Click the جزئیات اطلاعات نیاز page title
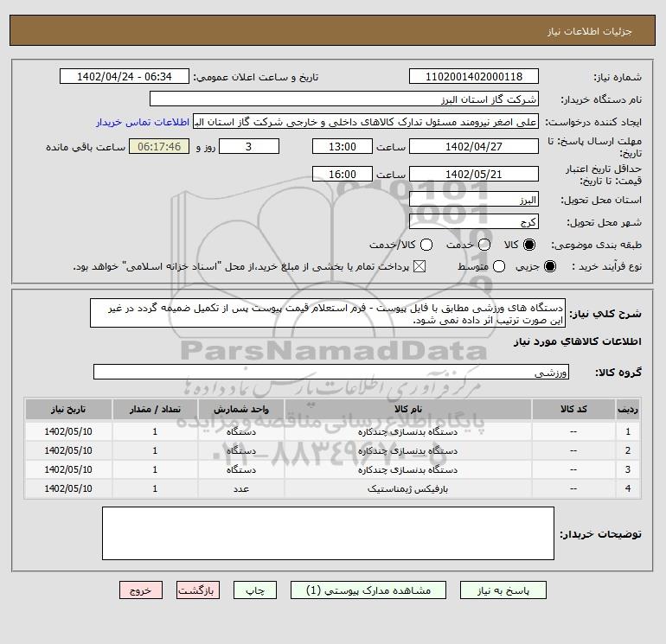This screenshot has width=666, height=644. click(590, 31)
